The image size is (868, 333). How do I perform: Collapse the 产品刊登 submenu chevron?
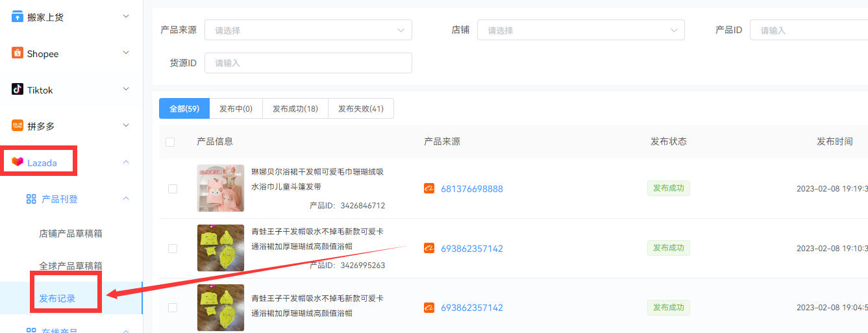[x=126, y=198]
